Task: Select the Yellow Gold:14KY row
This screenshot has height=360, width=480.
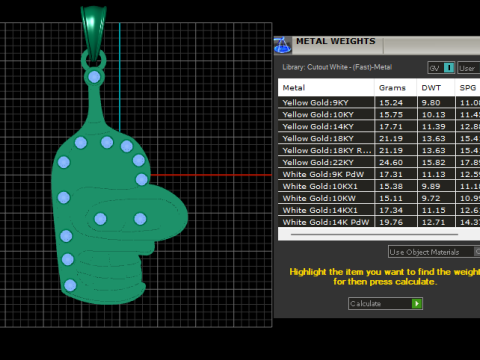Action: point(379,126)
